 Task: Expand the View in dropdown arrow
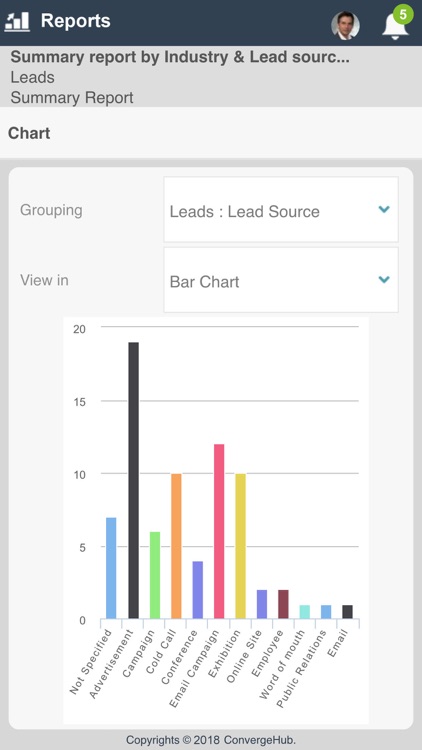coord(384,279)
